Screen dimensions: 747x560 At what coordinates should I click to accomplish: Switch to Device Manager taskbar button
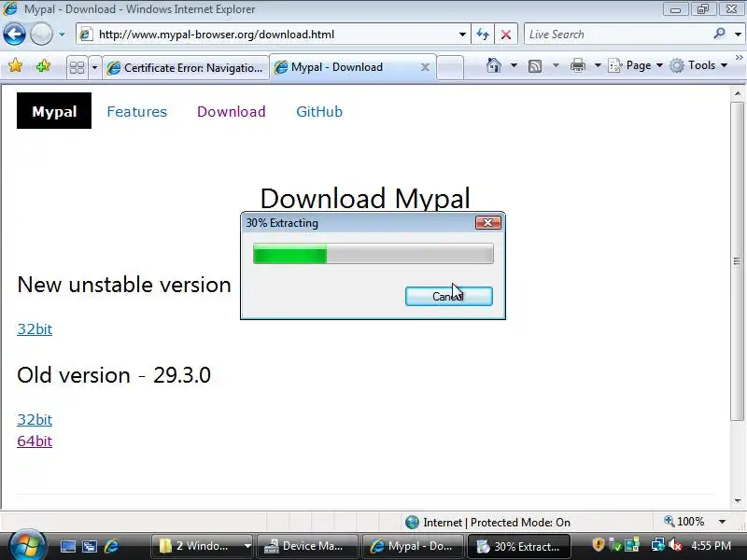click(307, 546)
